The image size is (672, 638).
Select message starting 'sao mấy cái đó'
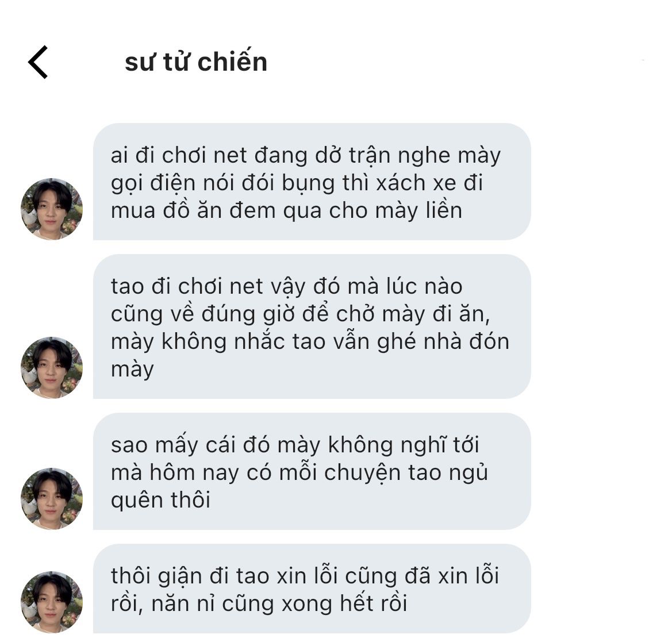[312, 471]
